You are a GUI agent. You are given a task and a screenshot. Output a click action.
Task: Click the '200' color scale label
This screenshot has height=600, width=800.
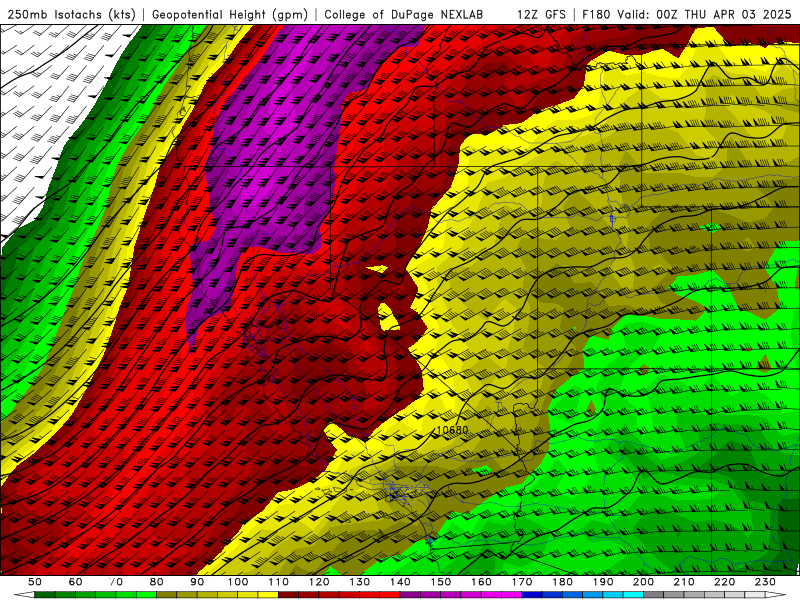pyautogui.click(x=643, y=582)
